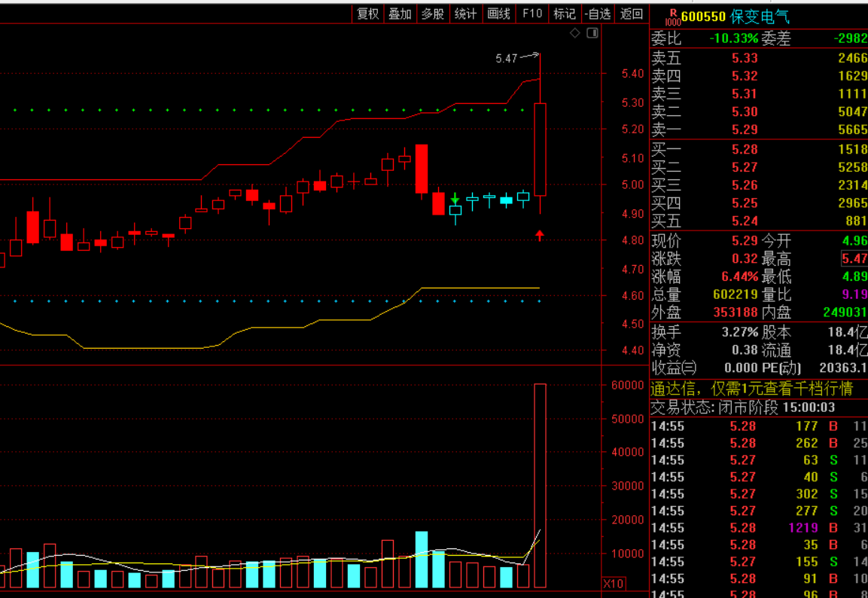868x598 pixels.
Task: Click the red up arrow signal marker
Action: click(x=540, y=235)
